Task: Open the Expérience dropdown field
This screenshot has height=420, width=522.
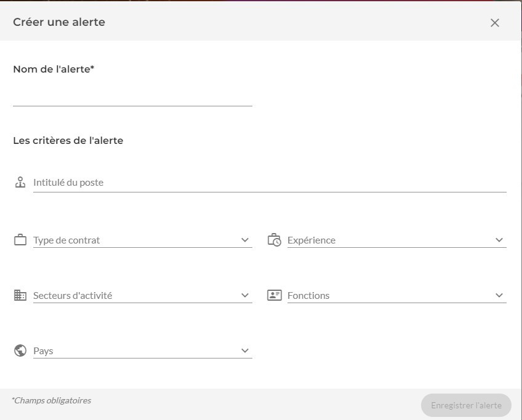Action: point(389,240)
